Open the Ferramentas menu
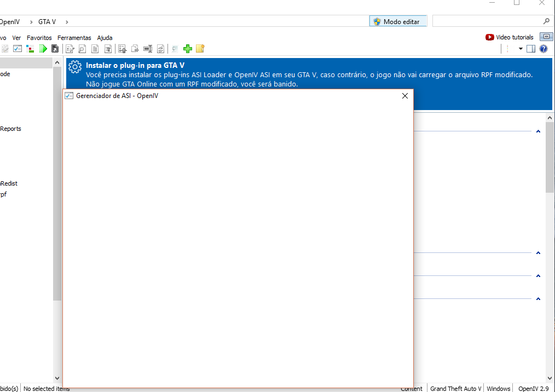 coord(74,38)
